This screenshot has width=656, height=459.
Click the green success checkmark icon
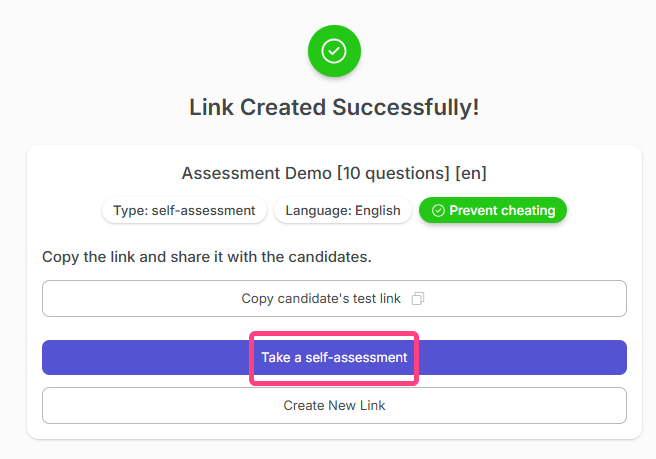(334, 51)
